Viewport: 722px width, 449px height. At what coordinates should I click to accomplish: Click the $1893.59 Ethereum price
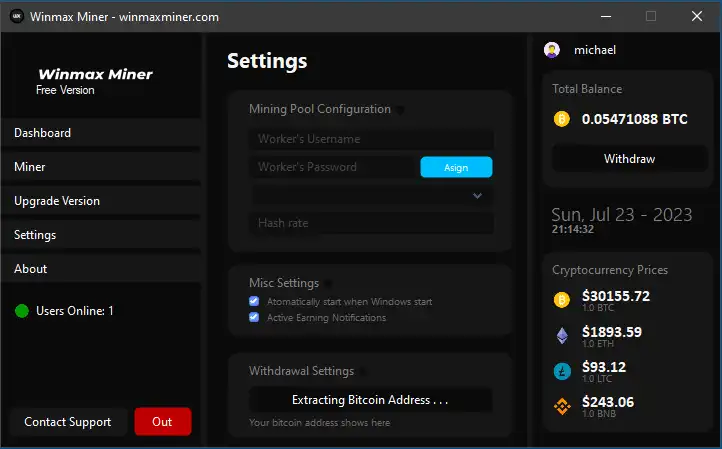[611, 332]
